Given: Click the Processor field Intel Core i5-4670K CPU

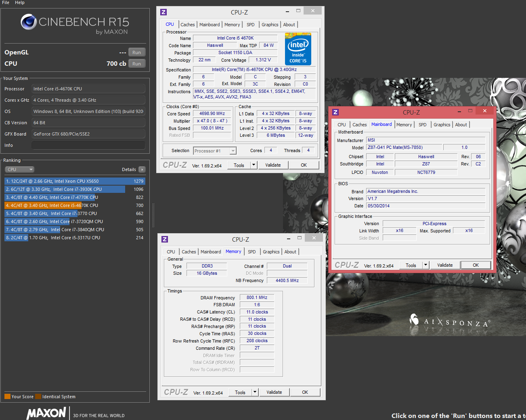Looking at the screenshot, I should click(x=88, y=89).
